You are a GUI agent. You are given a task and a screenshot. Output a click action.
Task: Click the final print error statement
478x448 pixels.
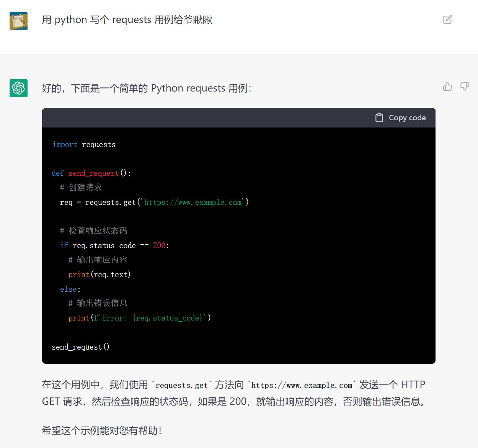[139, 317]
